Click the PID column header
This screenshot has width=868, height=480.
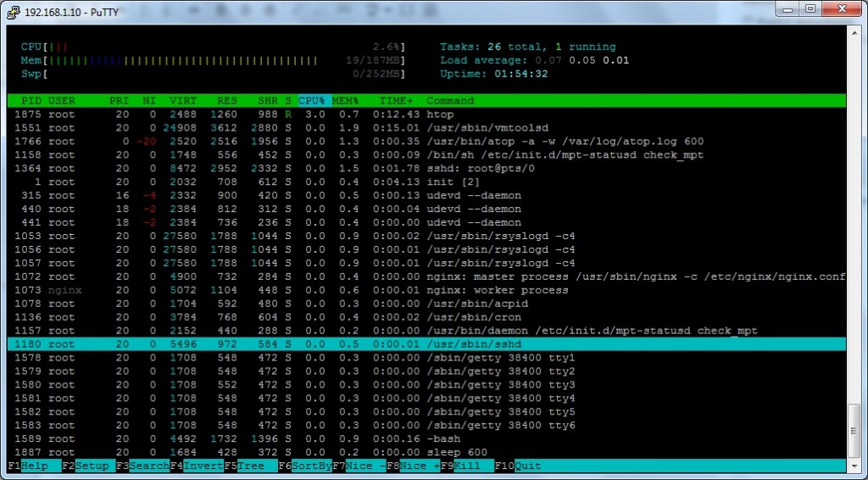pos(31,101)
